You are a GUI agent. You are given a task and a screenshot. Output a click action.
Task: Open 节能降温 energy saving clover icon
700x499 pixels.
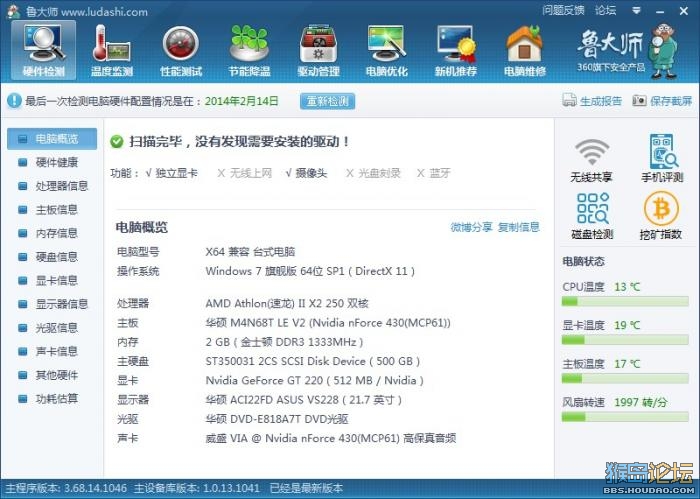click(x=249, y=50)
